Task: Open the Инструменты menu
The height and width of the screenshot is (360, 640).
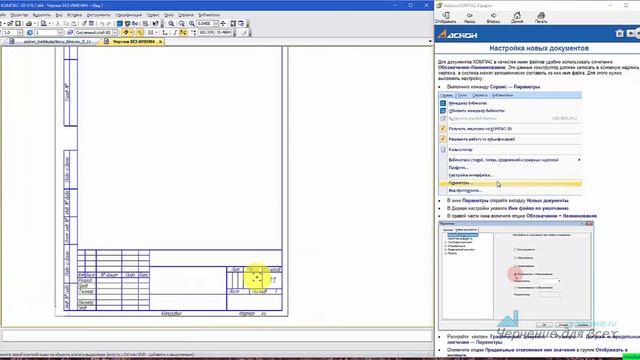Action: click(x=98, y=15)
